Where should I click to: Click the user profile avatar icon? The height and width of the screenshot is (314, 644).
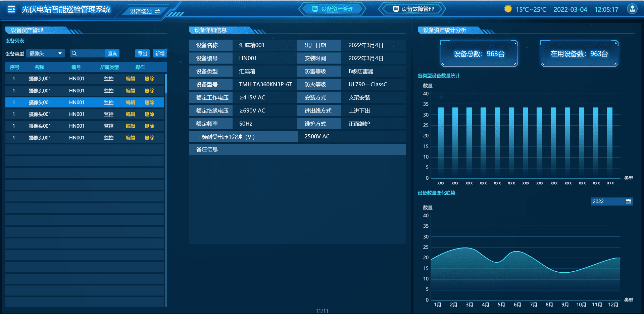(x=632, y=9)
